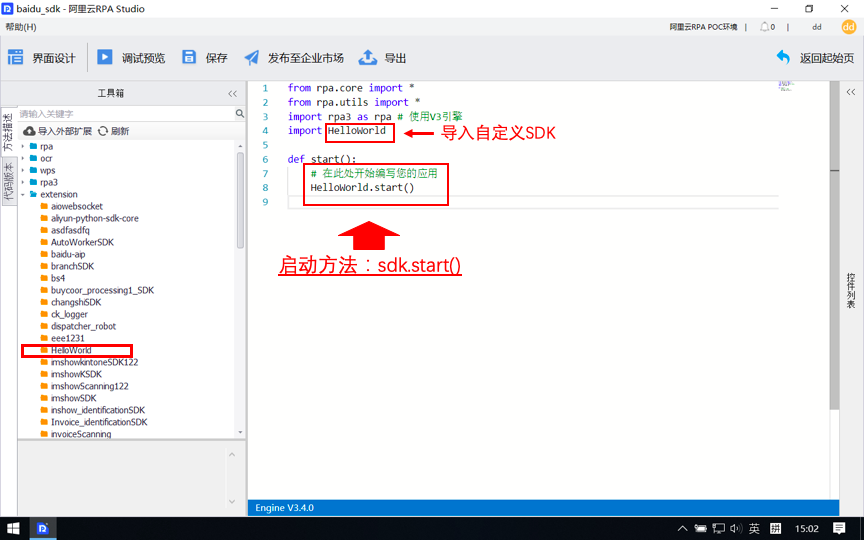Place cursor on code line 4 import HelloWorld
This screenshot has width=864, height=540.
[337, 131]
